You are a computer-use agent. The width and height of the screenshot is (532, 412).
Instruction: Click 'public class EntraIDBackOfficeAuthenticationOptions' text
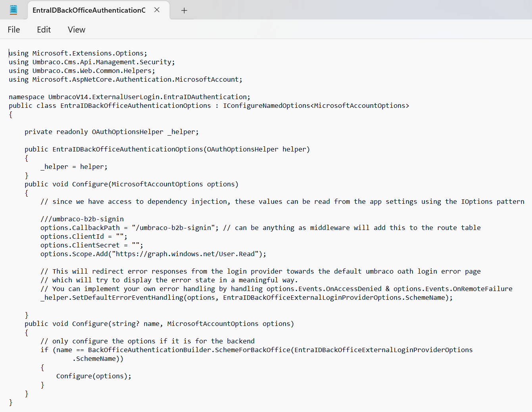110,105
